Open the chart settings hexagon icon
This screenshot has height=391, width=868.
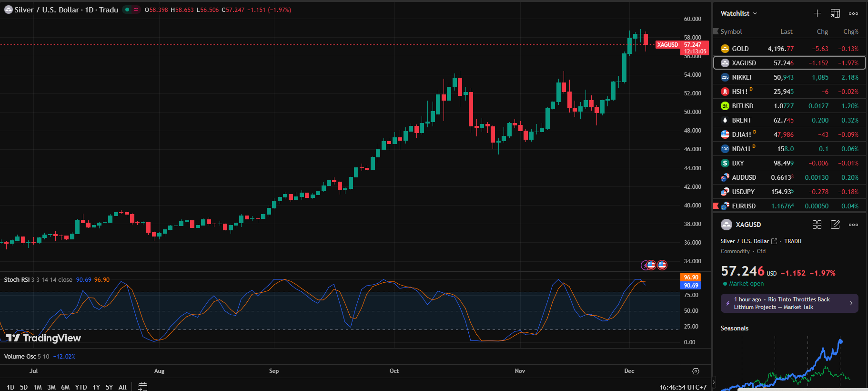point(696,371)
